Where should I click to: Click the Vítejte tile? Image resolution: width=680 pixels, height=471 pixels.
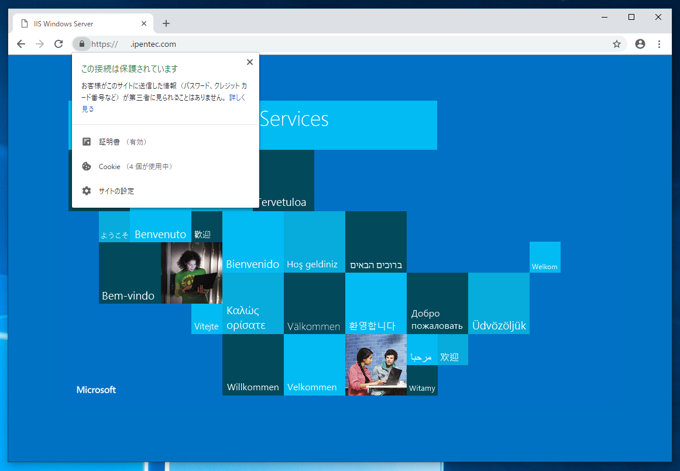(x=207, y=319)
